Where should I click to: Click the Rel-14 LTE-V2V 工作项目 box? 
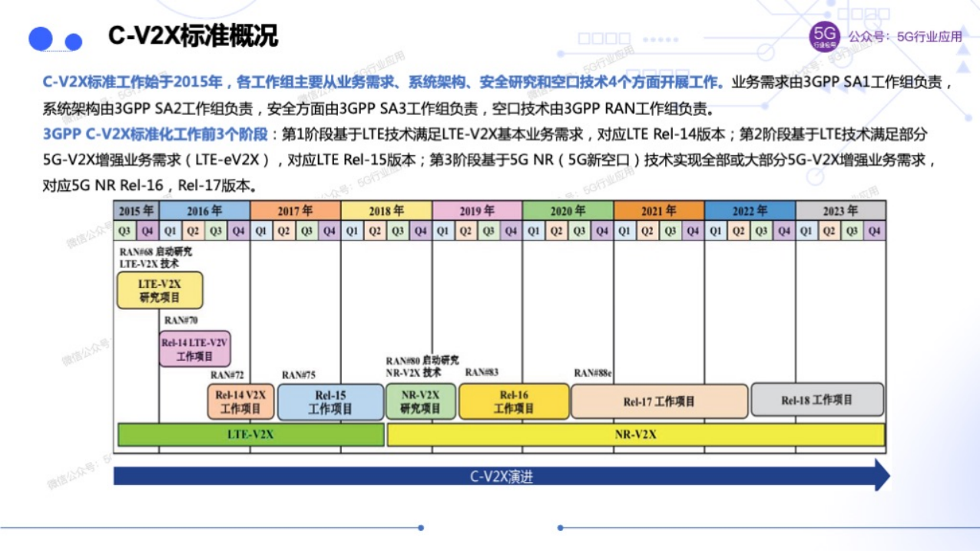click(195, 348)
